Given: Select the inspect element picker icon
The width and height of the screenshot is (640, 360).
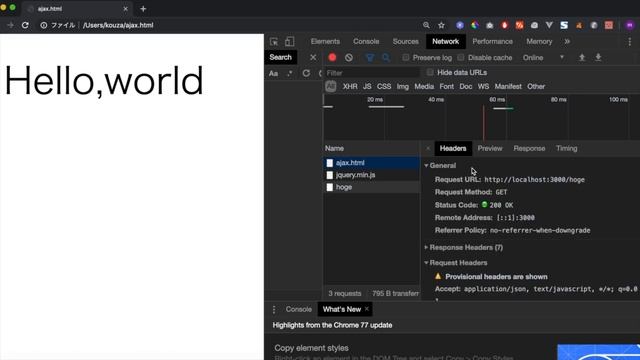Looking at the screenshot, I should coord(274,42).
